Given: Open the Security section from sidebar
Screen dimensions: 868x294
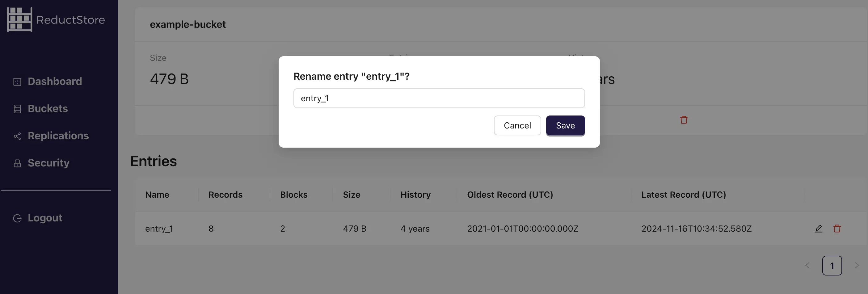Looking at the screenshot, I should point(48,163).
